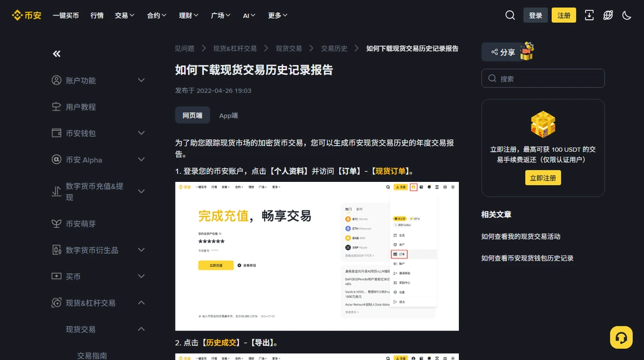Open the 合约 dropdown in top navigation

pos(157,16)
